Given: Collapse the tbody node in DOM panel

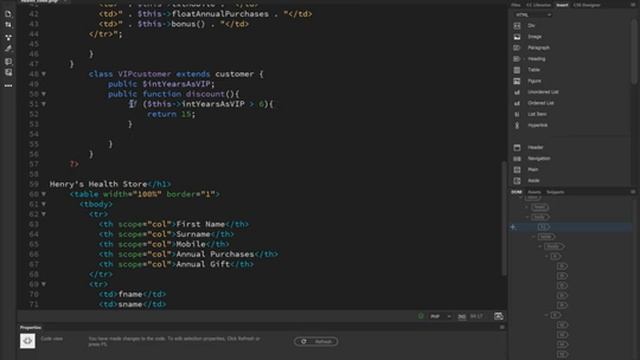Looking at the screenshot, I should click(x=540, y=247).
